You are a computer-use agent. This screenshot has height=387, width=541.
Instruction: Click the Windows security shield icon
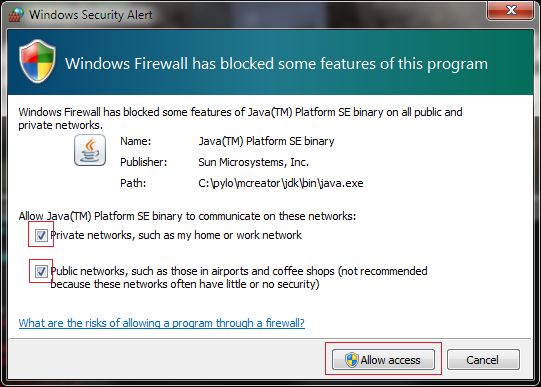(x=37, y=61)
